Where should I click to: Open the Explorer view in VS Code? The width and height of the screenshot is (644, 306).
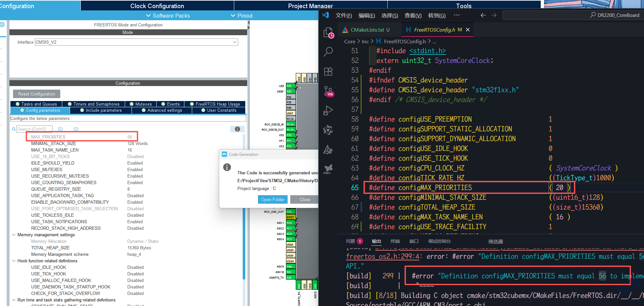(x=328, y=33)
